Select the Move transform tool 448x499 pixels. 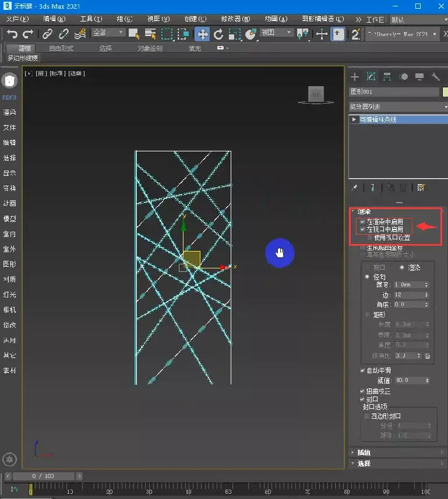coord(202,34)
